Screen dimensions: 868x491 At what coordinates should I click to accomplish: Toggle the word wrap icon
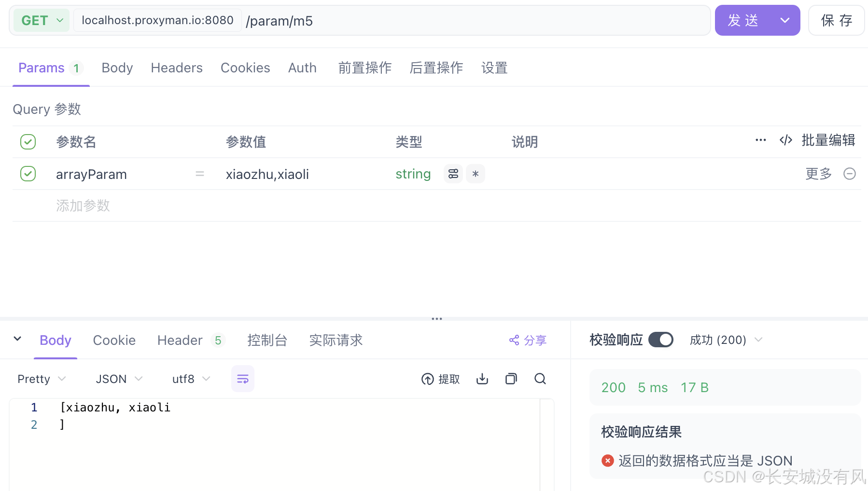(x=243, y=379)
